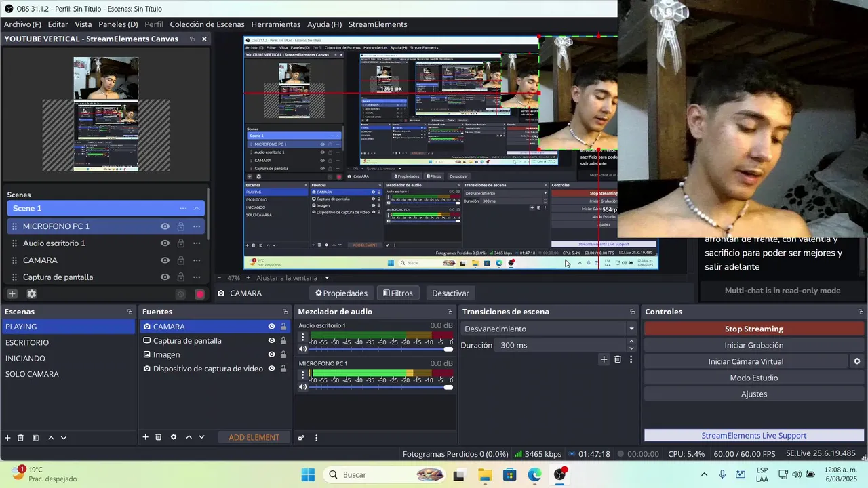Lock the CAMARA layer in Canvas panel
868x488 pixels.
pyautogui.click(x=181, y=260)
